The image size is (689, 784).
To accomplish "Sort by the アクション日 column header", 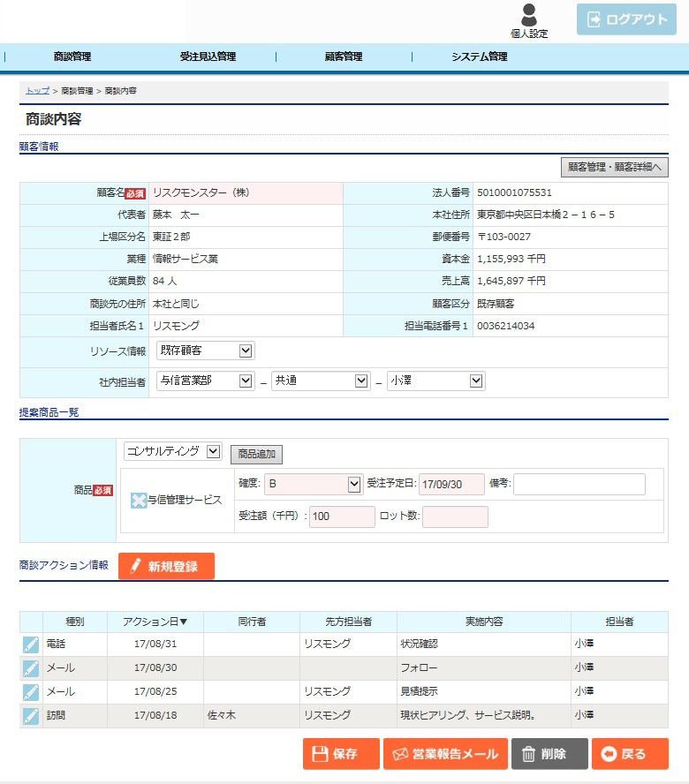I will (155, 622).
